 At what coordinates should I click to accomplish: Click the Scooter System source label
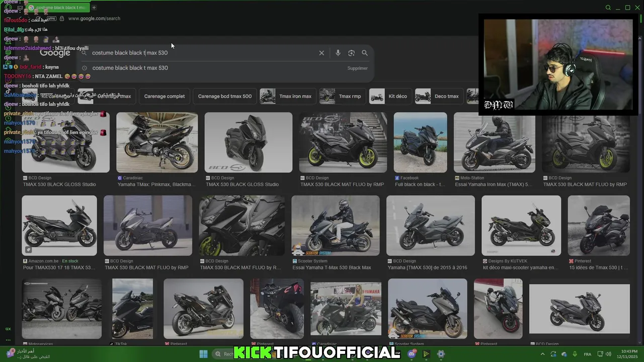[x=309, y=261]
